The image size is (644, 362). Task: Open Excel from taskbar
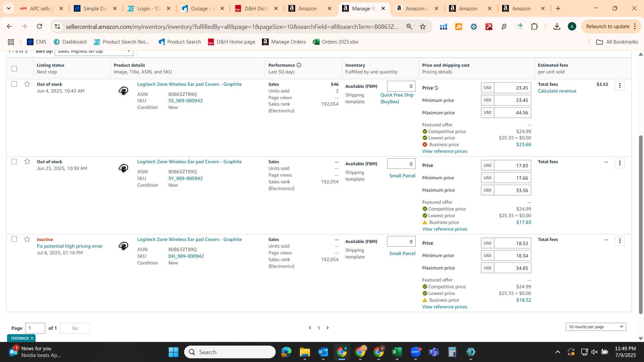click(397, 352)
